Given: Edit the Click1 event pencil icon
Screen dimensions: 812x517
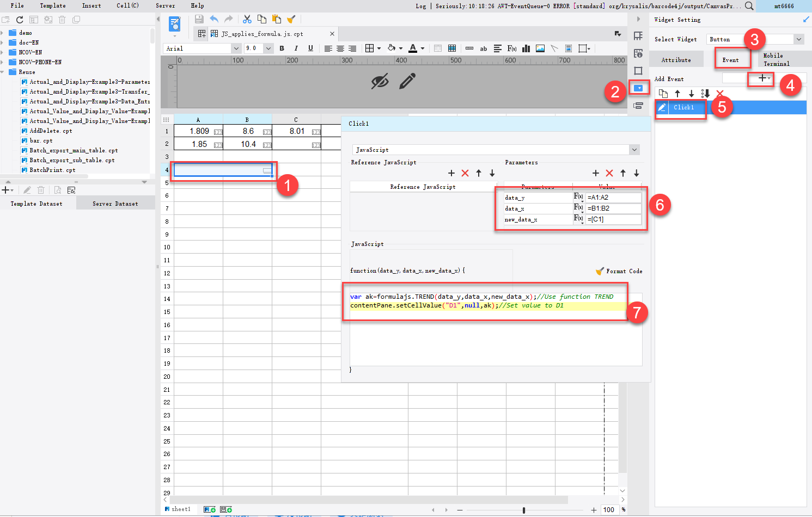Looking at the screenshot, I should click(662, 107).
